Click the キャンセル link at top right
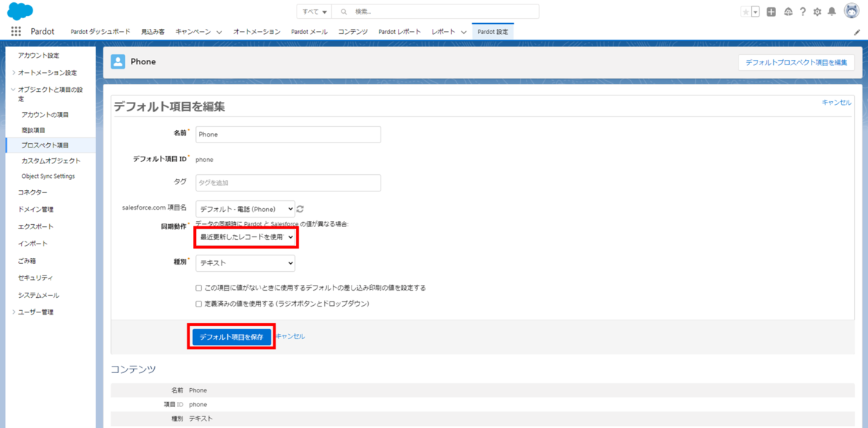The width and height of the screenshot is (868, 428). pyautogui.click(x=836, y=103)
